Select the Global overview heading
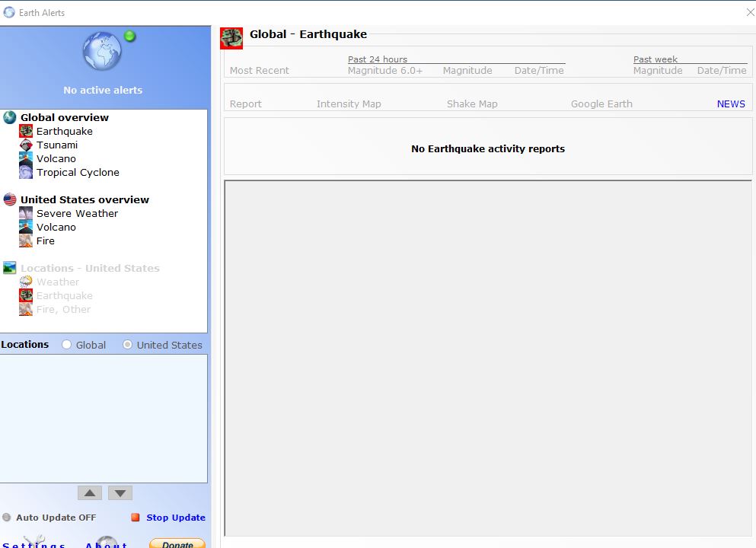This screenshot has width=756, height=548. click(x=65, y=118)
